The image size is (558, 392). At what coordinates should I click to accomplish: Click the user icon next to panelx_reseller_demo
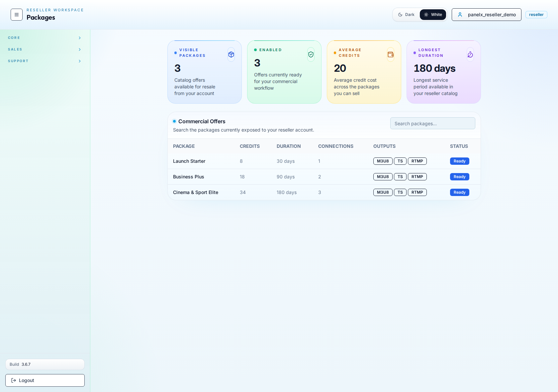click(x=460, y=15)
